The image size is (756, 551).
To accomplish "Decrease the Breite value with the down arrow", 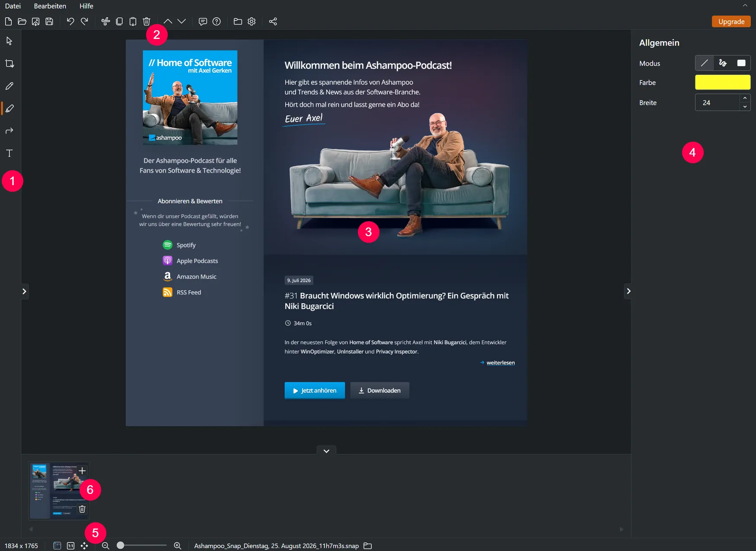I will pyautogui.click(x=745, y=107).
